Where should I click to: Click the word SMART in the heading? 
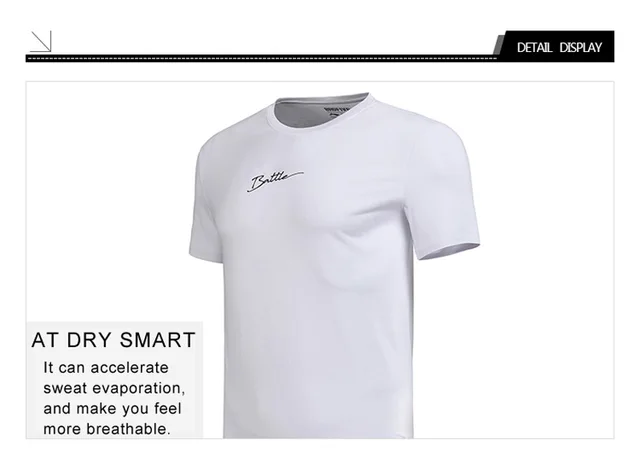[x=158, y=340]
